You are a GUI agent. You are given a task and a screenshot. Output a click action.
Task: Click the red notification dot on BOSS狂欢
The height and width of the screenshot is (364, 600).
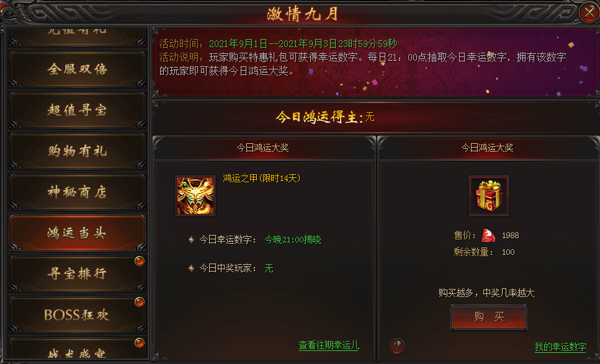(x=139, y=302)
